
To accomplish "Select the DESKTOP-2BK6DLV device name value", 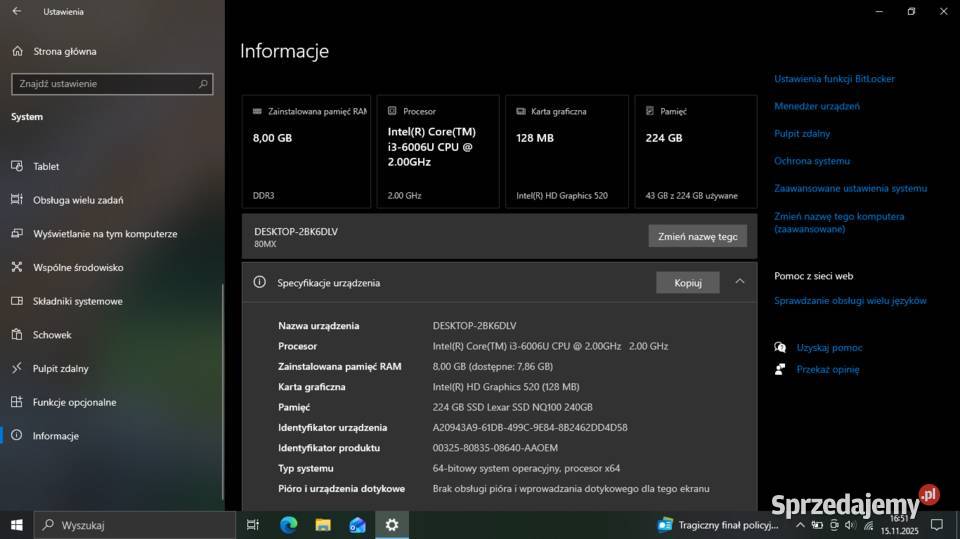I will (474, 326).
